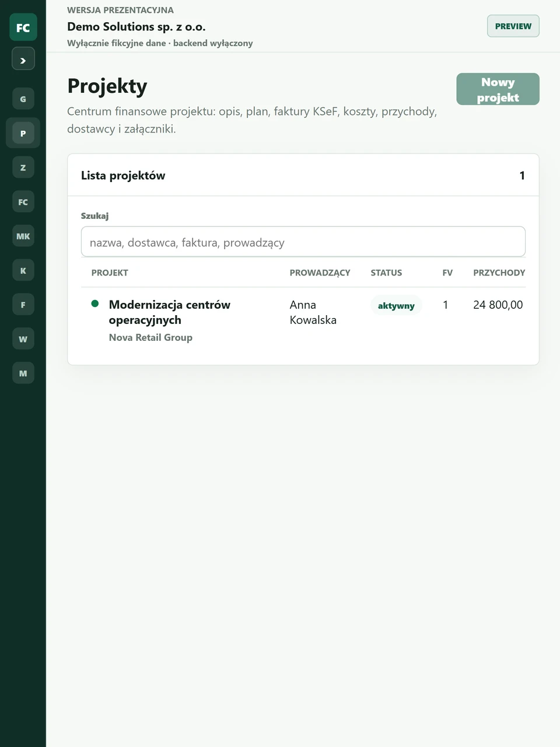Image resolution: width=560 pixels, height=747 pixels.
Task: Open the K sidebar item
Action: coord(23,270)
